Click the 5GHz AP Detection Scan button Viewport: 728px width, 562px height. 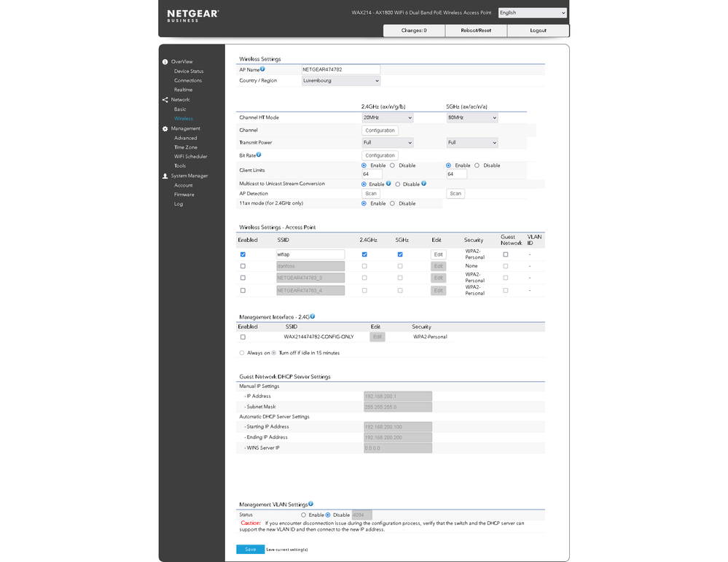click(455, 194)
